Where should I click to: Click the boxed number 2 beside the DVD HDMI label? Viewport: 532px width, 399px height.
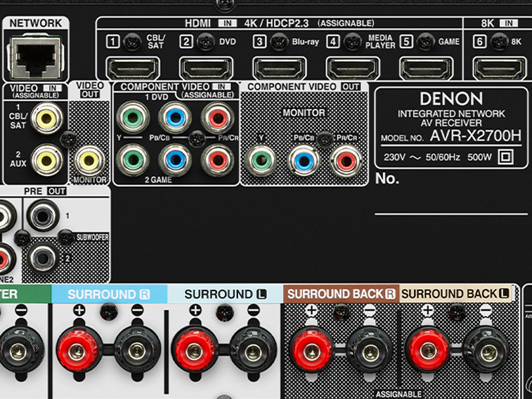186,42
